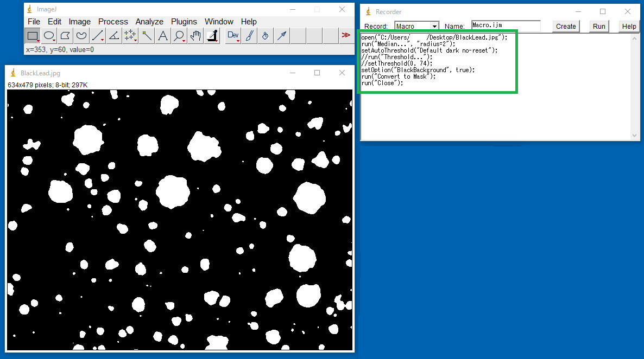The width and height of the screenshot is (644, 359).
Task: Open the Process menu
Action: (x=113, y=22)
